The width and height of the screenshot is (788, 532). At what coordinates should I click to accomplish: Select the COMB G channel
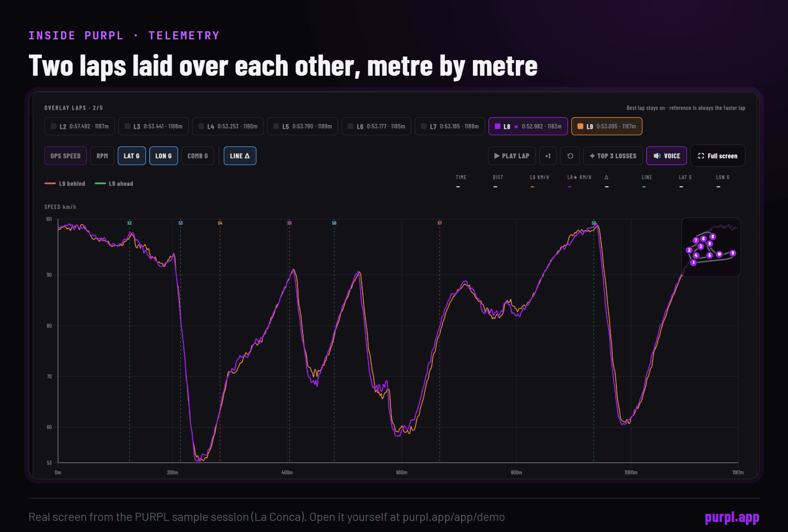(198, 156)
